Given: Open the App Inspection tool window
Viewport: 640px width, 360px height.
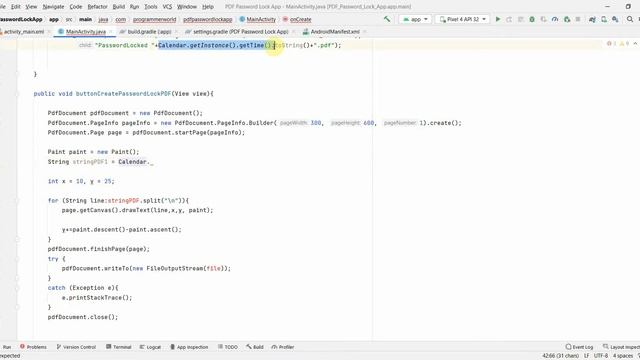Looking at the screenshot, I should [189, 347].
